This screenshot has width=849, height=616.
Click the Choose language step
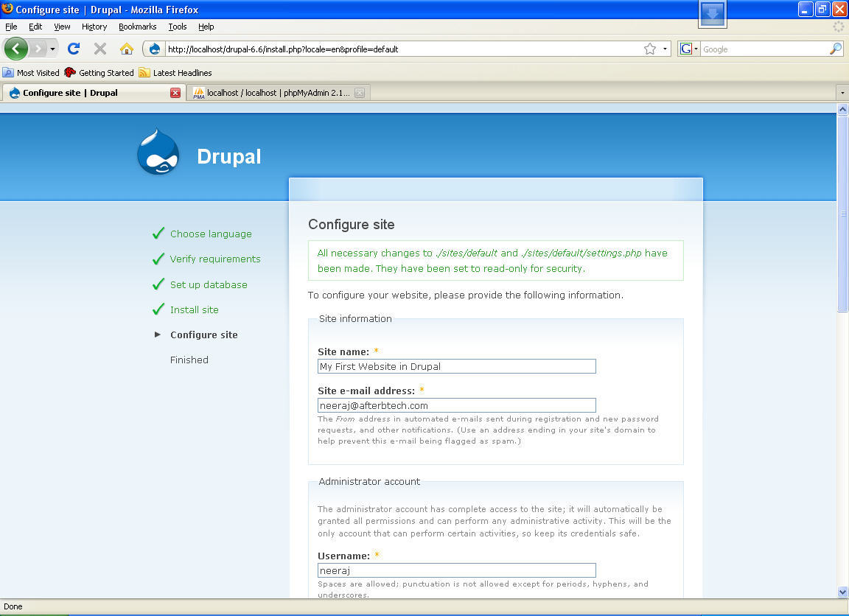coord(211,234)
